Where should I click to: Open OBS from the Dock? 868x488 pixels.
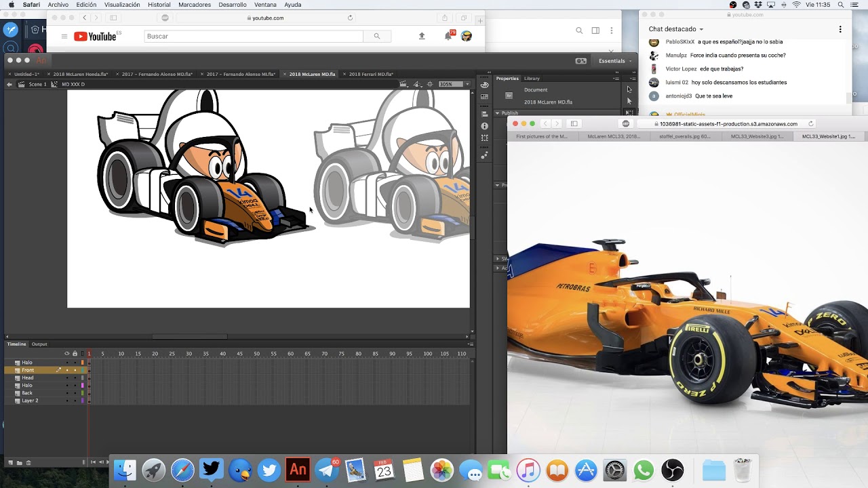673,470
